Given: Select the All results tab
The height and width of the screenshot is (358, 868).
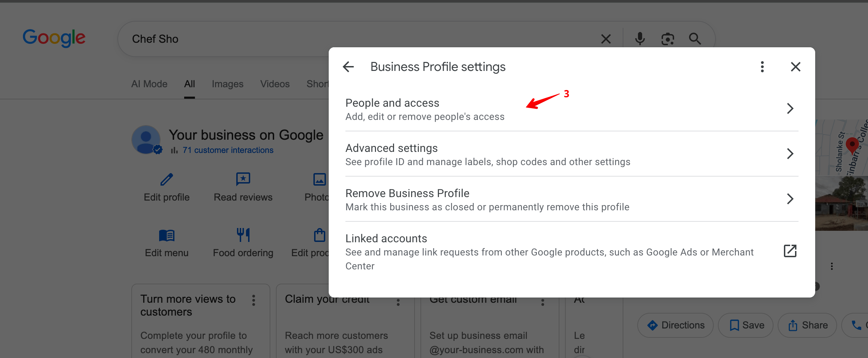Looking at the screenshot, I should coord(189,84).
